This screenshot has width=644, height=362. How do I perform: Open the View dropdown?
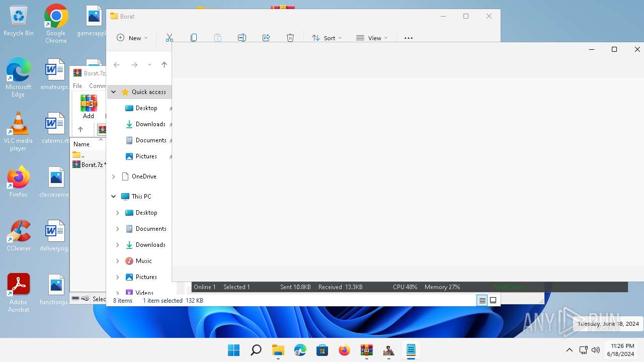(372, 38)
